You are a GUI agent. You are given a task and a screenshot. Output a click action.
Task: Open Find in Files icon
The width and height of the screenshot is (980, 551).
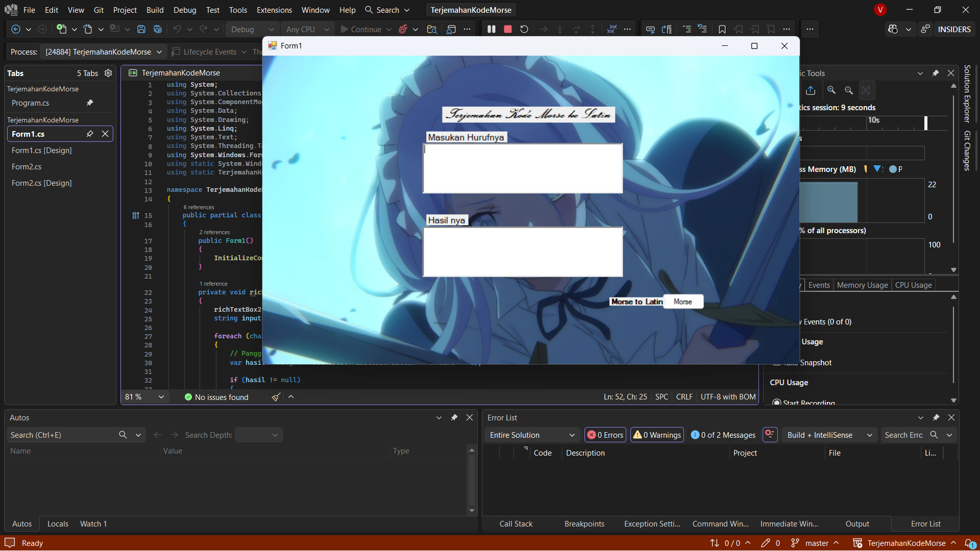432,29
